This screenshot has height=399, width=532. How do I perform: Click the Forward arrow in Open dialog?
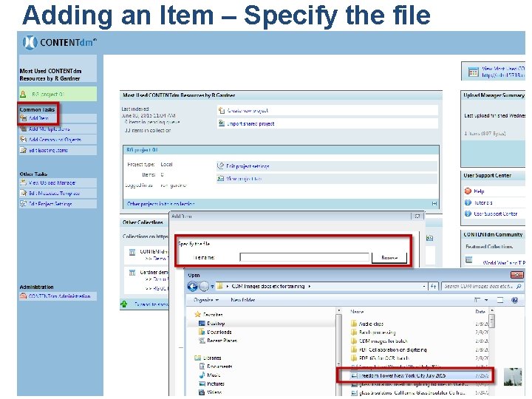(x=204, y=287)
